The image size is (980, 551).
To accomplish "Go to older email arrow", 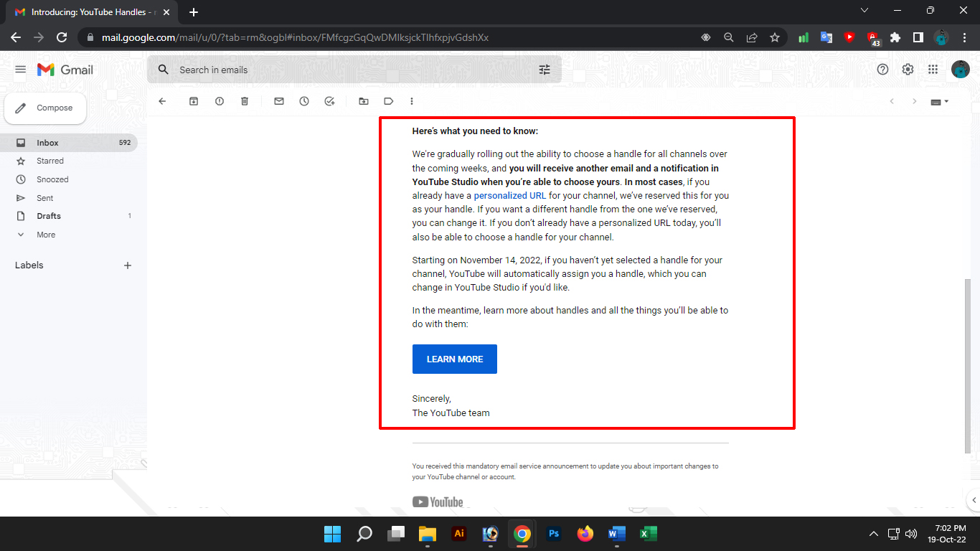I will click(x=914, y=101).
